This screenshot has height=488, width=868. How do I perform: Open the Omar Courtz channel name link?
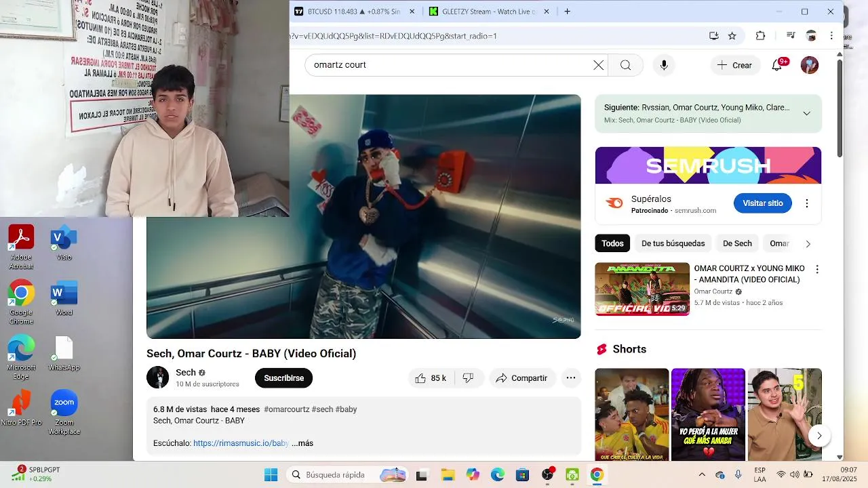713,291
